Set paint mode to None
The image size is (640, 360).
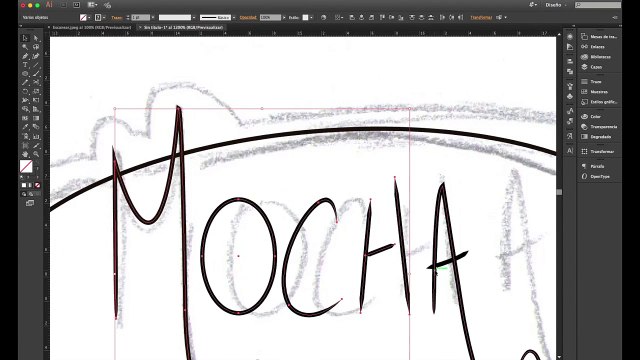[37, 185]
